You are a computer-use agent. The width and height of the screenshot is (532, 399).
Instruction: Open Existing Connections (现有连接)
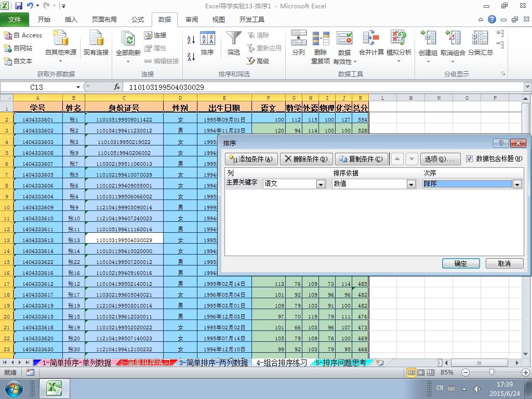pyautogui.click(x=96, y=44)
